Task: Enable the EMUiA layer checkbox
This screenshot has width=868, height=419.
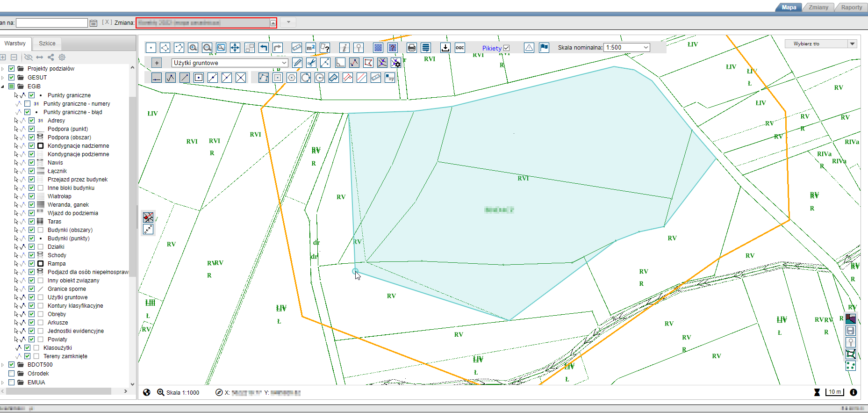Action: click(x=12, y=383)
